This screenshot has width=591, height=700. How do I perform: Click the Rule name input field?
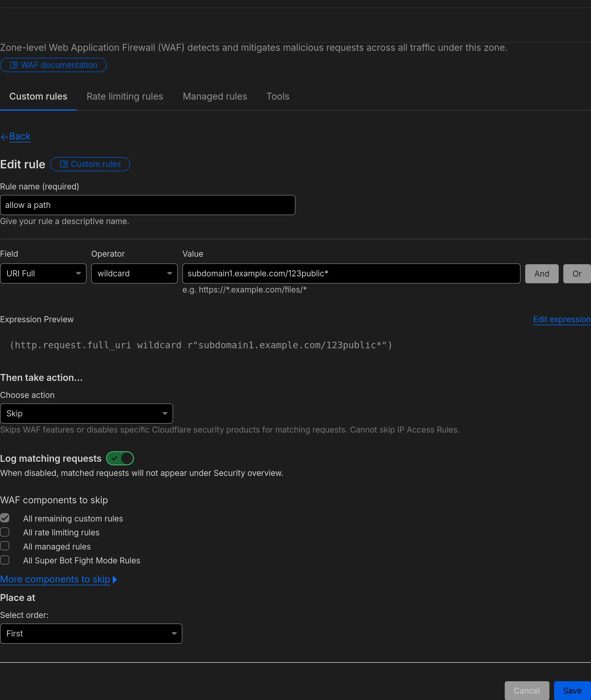click(x=147, y=205)
